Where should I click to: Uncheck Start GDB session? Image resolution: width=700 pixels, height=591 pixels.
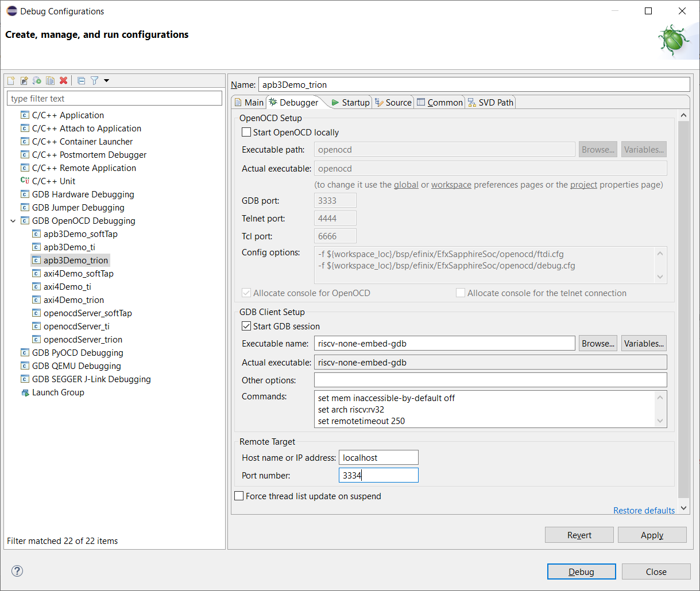coord(246,326)
